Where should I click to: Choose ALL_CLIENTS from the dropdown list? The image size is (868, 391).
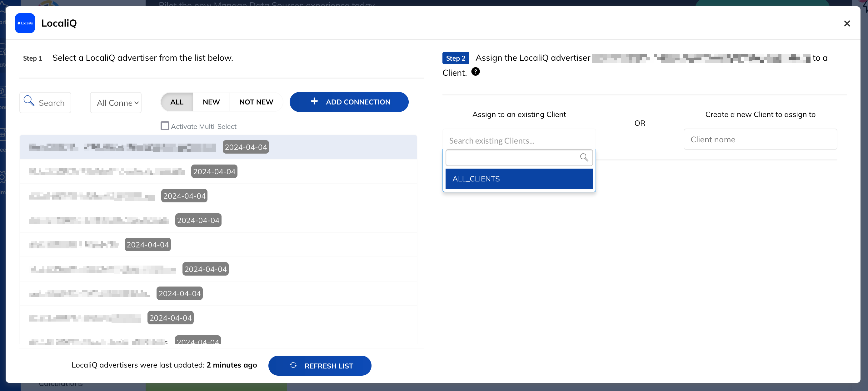click(519, 179)
